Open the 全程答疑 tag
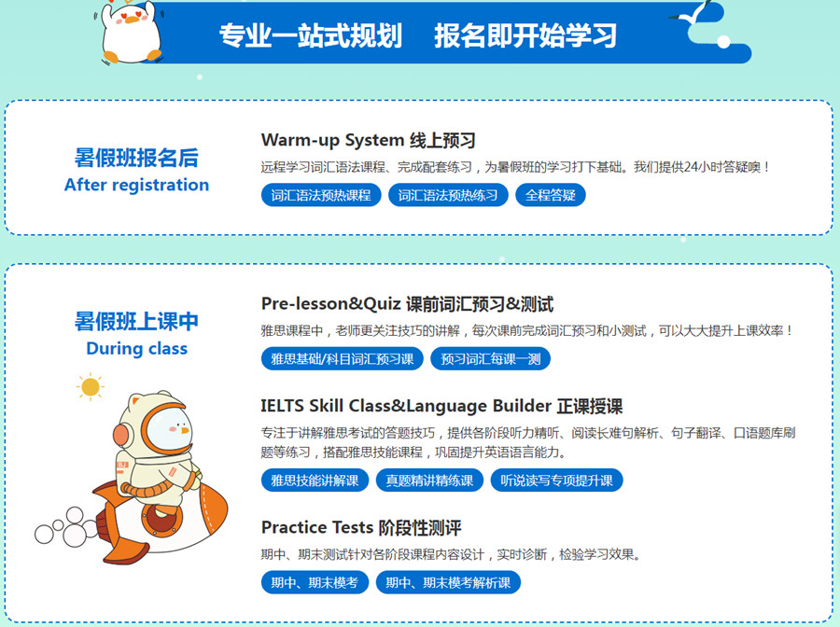This screenshot has height=627, width=840. click(550, 195)
